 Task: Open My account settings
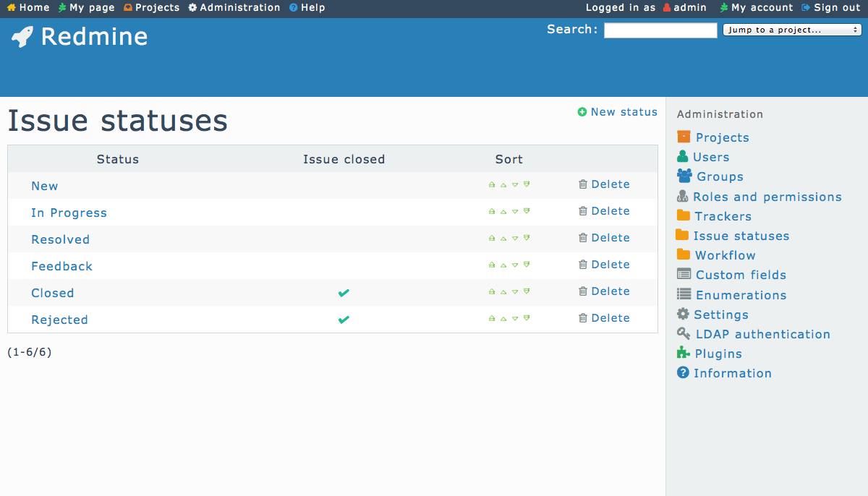[x=757, y=8]
